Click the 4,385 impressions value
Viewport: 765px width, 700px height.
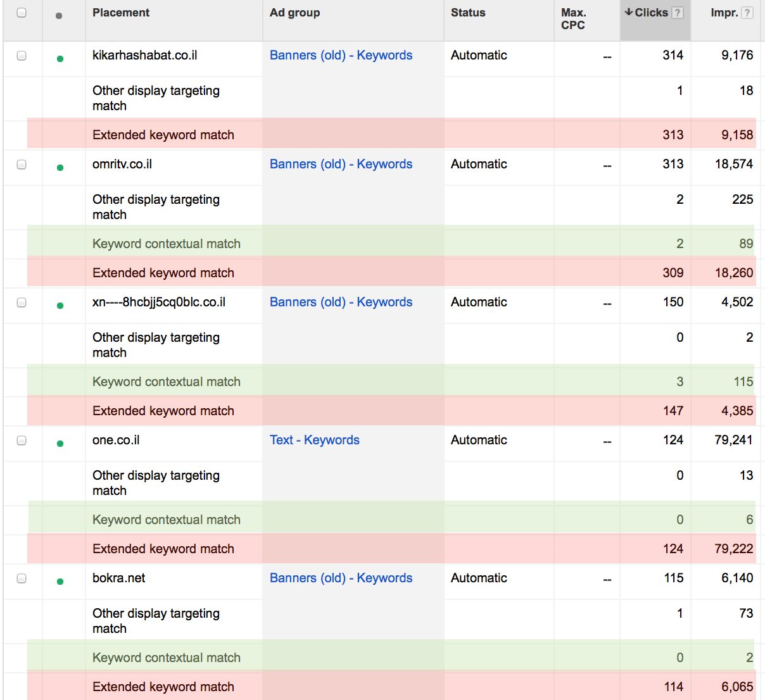(x=737, y=411)
